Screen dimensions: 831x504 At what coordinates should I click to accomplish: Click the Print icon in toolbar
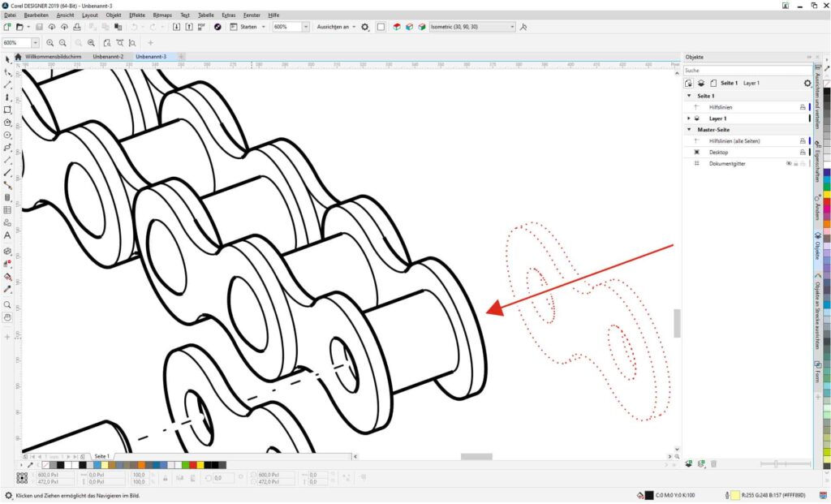(x=77, y=27)
